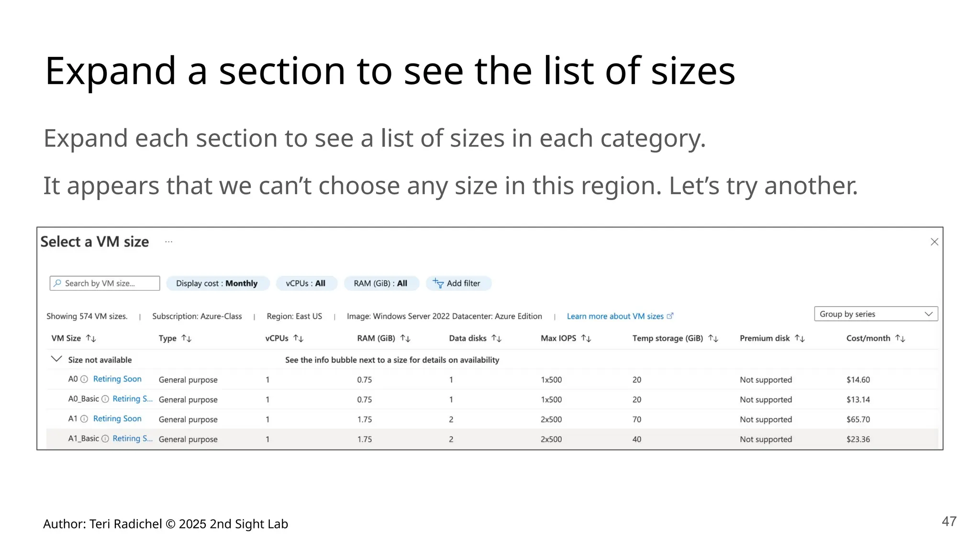Open the RAM (GiB): All filter
980x551 pixels.
(381, 283)
